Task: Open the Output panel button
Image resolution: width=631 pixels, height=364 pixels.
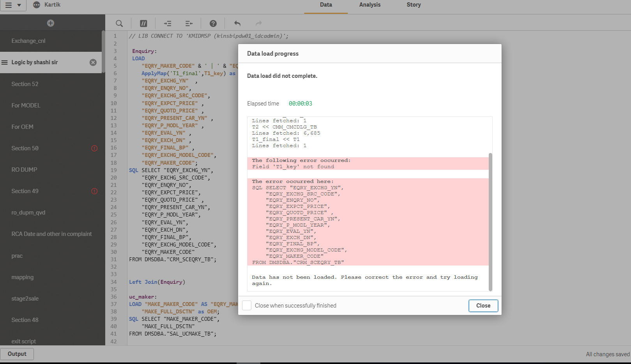Action: (17, 354)
